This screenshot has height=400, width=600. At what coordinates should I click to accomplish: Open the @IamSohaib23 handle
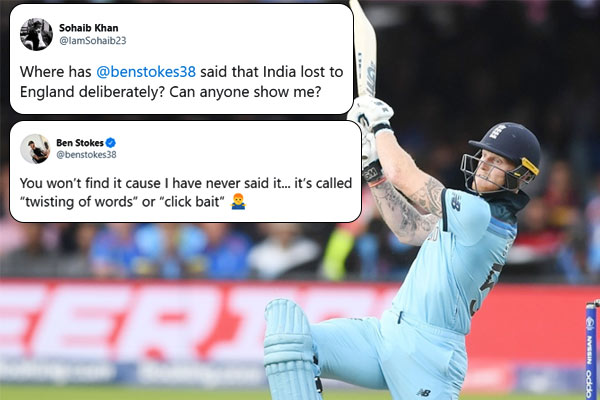(93, 41)
